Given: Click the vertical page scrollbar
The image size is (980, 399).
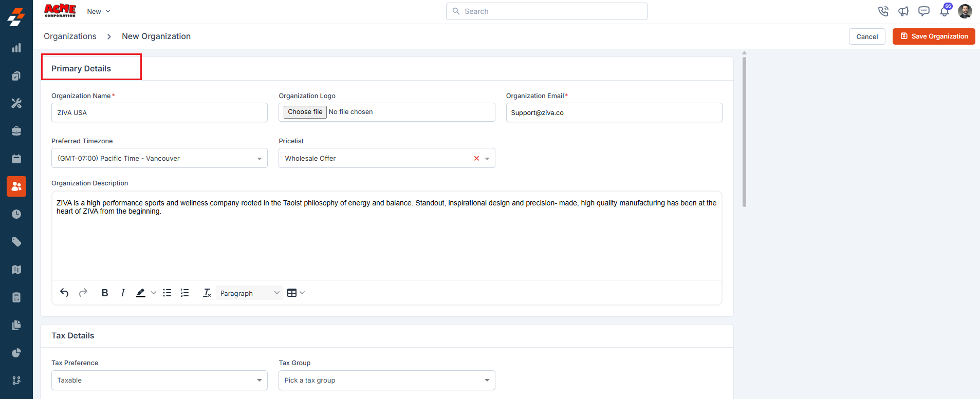Looking at the screenshot, I should pyautogui.click(x=744, y=131).
